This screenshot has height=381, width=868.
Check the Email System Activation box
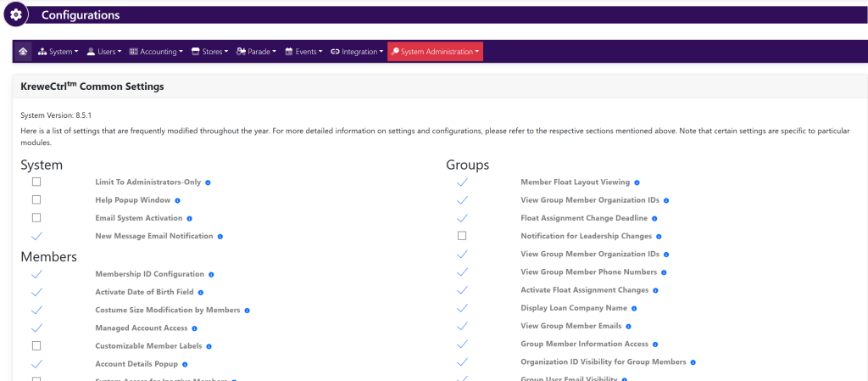point(36,218)
